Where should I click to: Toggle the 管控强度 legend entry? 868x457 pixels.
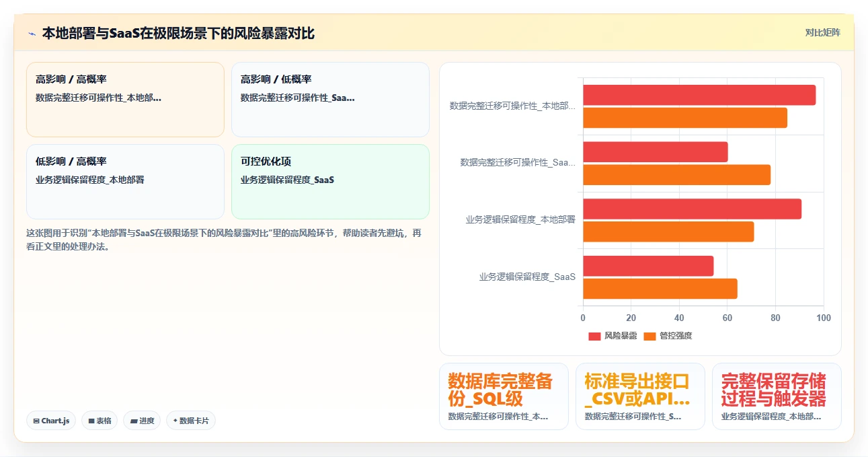click(x=668, y=336)
